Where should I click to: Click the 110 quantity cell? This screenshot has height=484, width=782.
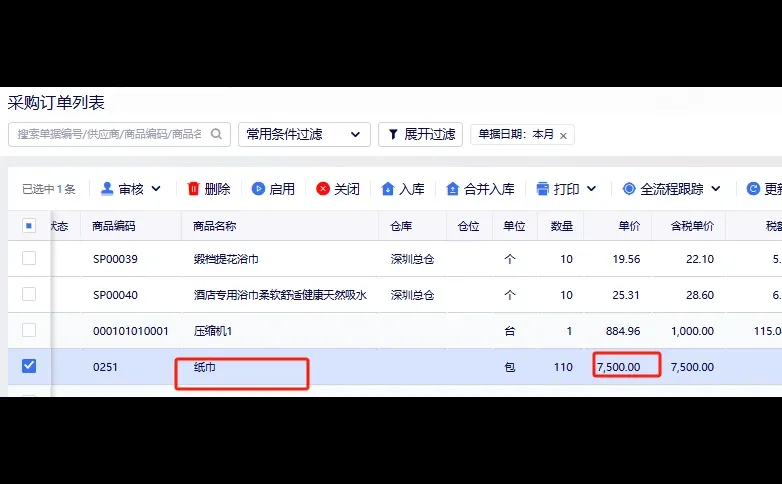(x=563, y=367)
